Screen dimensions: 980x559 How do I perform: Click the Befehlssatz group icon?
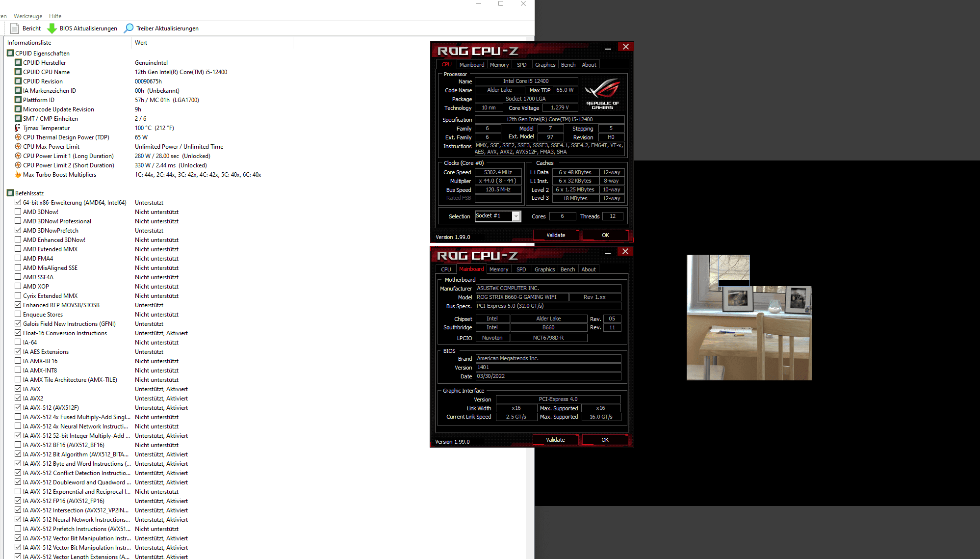pyautogui.click(x=10, y=193)
